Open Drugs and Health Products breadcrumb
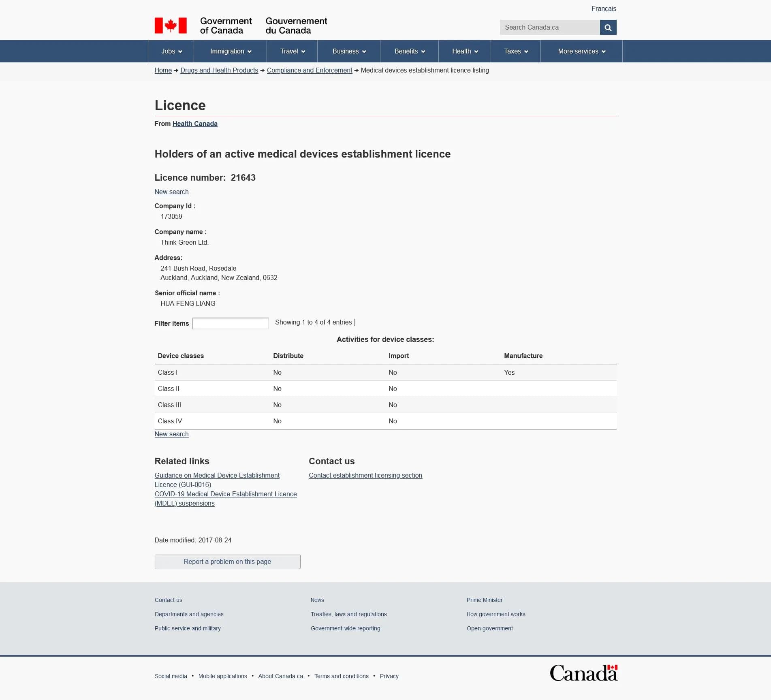This screenshot has width=771, height=700. [219, 70]
